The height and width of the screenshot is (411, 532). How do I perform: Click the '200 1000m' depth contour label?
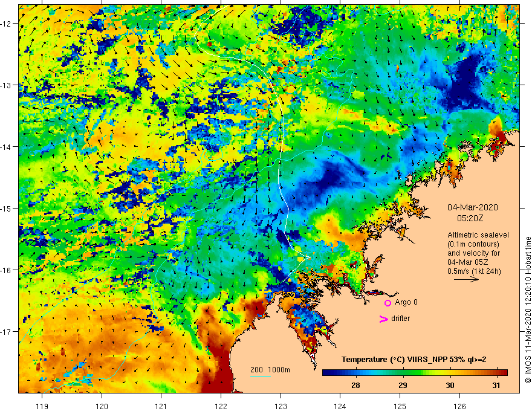270,370
